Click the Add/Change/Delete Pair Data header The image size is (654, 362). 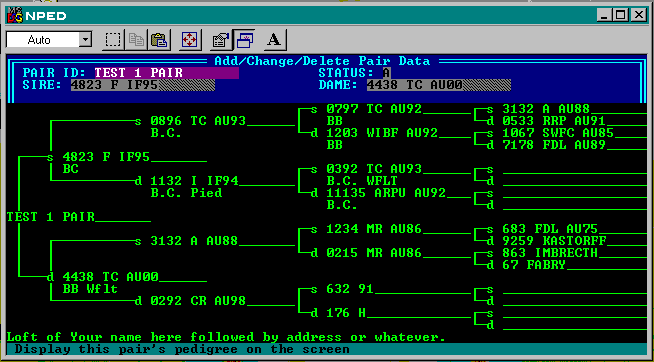[322, 61]
